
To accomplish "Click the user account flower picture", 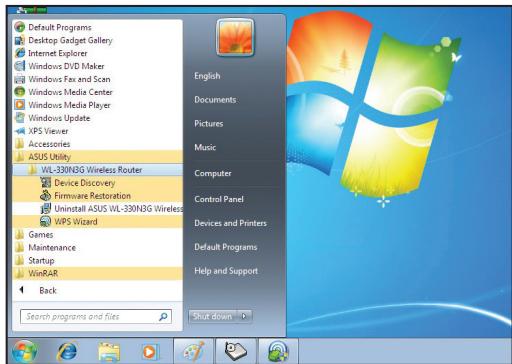I will coord(235,37).
